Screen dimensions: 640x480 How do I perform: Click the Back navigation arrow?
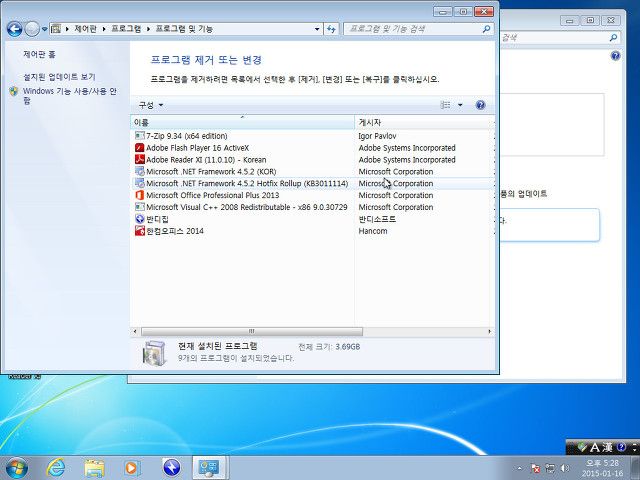tap(15, 29)
